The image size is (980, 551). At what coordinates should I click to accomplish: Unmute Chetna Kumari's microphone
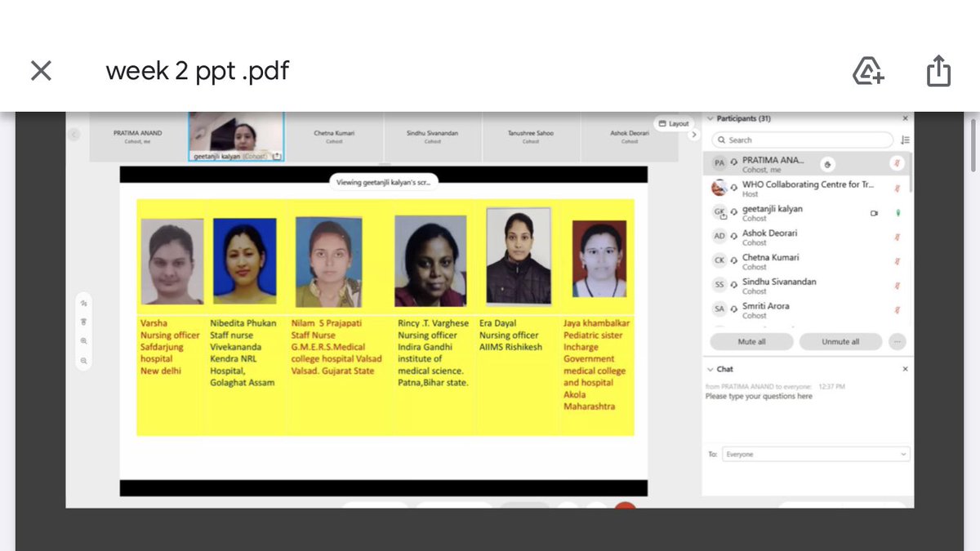click(x=897, y=261)
